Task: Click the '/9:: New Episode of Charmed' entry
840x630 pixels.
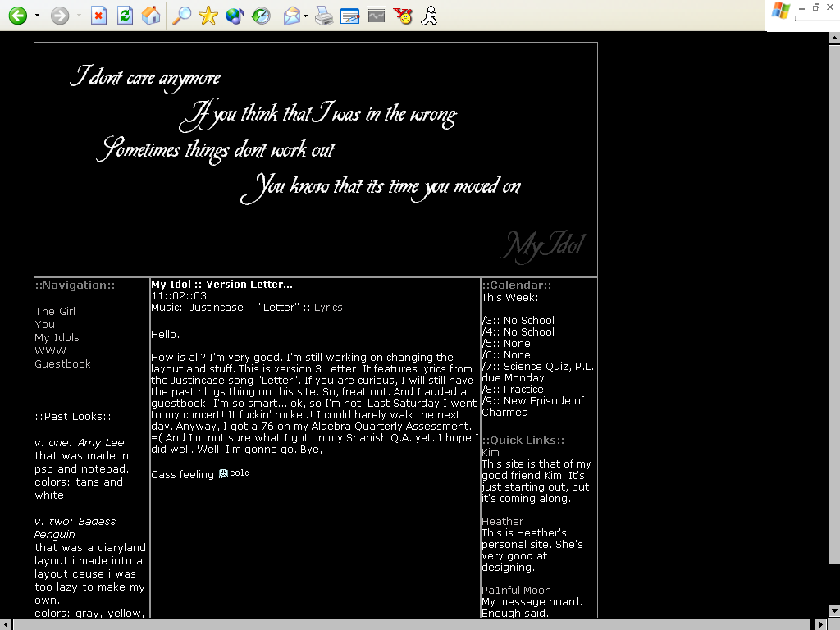Action: click(x=533, y=407)
